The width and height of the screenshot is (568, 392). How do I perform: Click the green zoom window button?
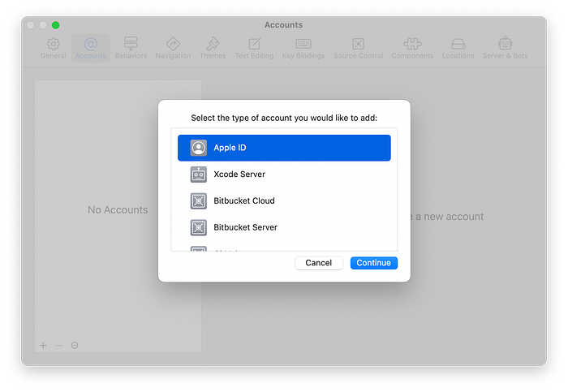(55, 25)
